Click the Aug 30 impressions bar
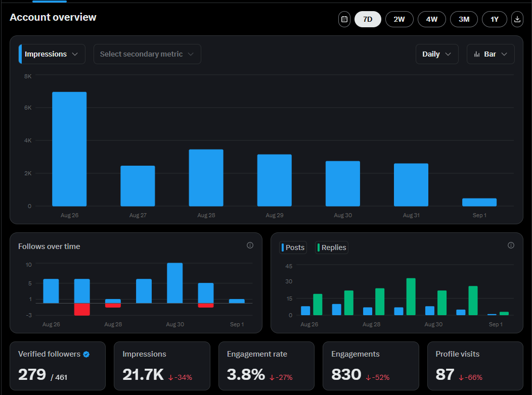 pos(343,184)
